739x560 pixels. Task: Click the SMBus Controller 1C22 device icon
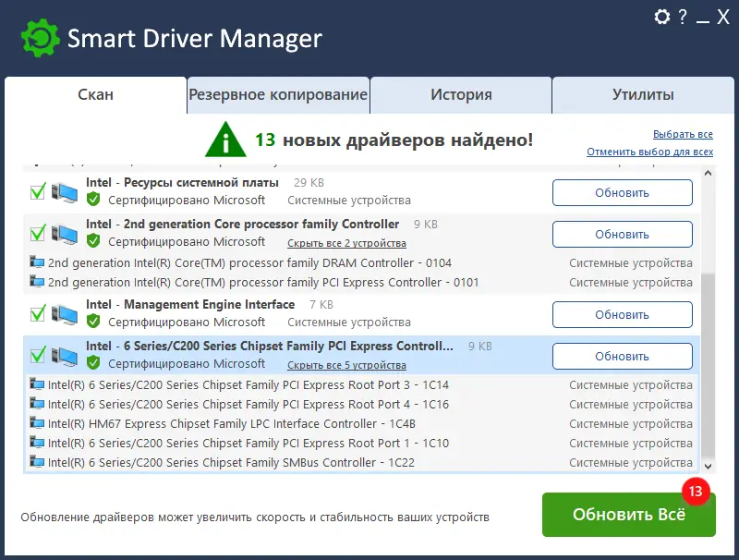tap(37, 462)
